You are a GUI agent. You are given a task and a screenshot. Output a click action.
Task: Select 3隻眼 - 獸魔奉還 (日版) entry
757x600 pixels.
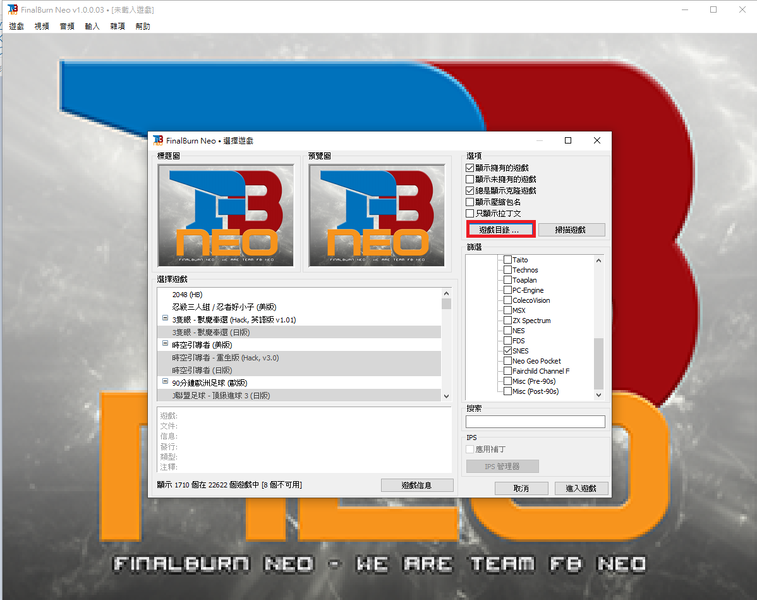point(299,332)
